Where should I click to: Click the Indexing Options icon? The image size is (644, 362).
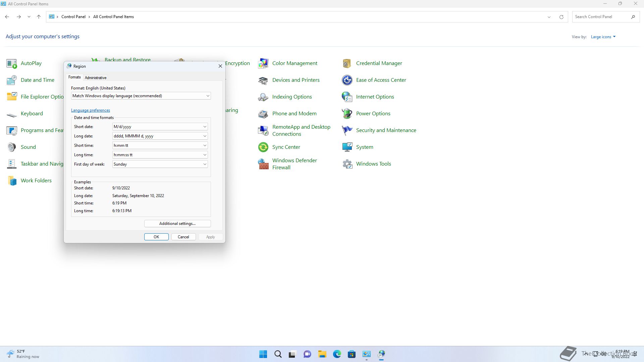tap(263, 97)
